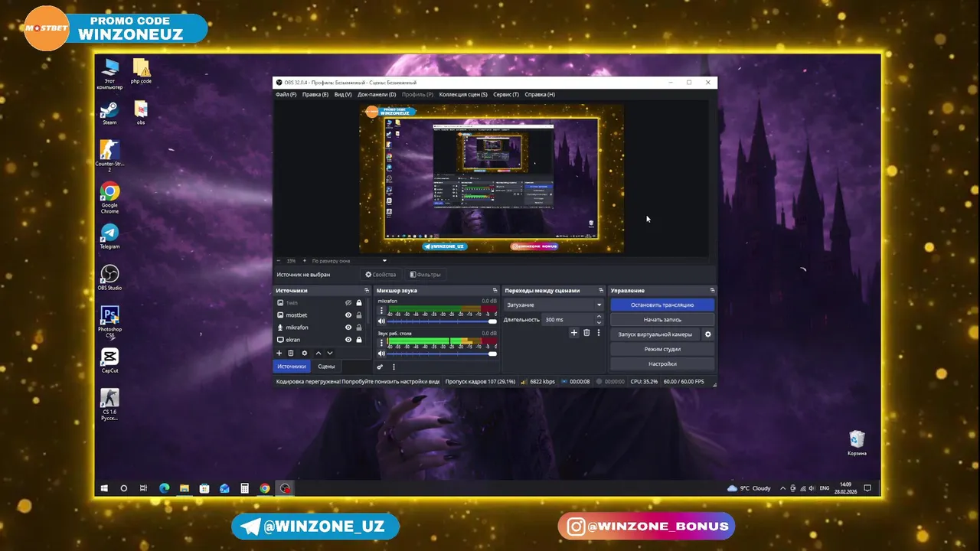This screenshot has width=980, height=551.
Task: Open mikrafon channel three-dot options
Action: point(381,311)
